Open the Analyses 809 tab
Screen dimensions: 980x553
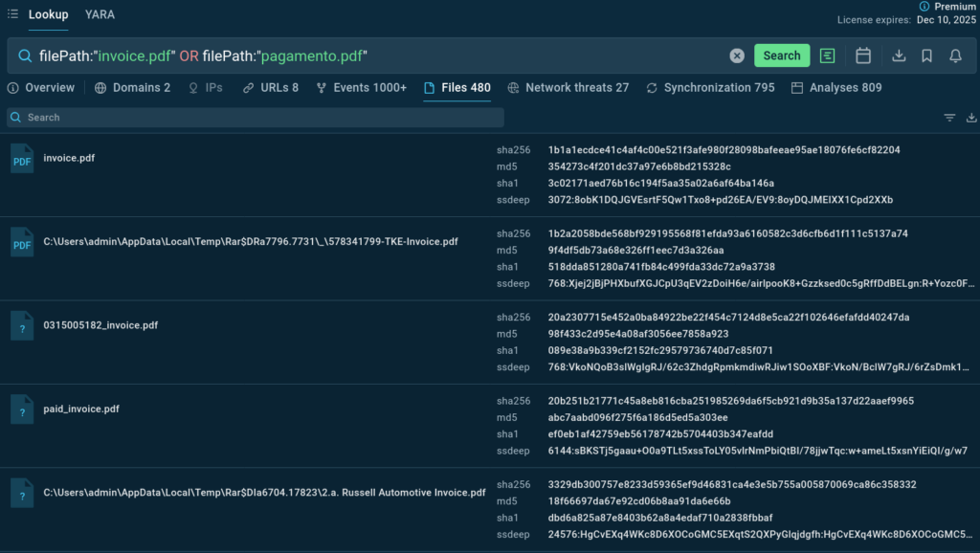[x=836, y=88]
